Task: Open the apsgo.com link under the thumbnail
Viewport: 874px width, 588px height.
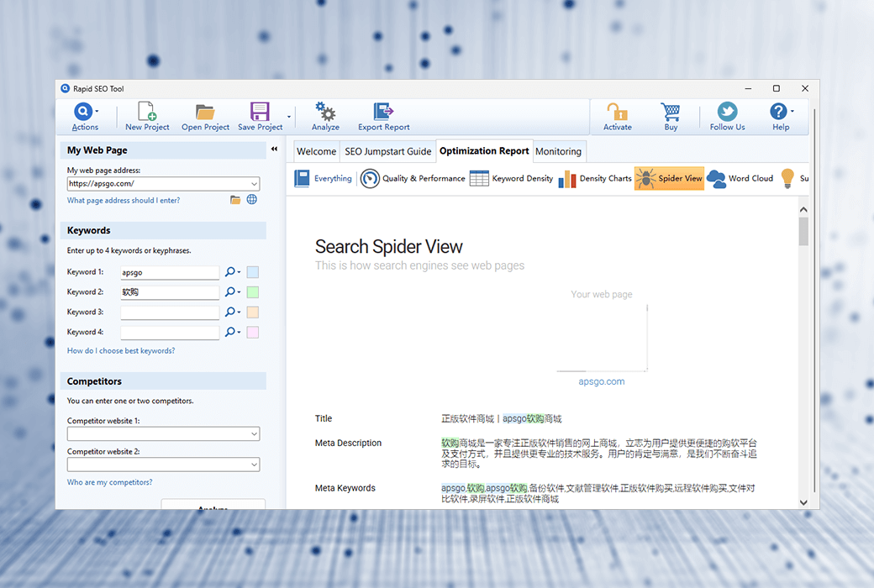Action: tap(602, 382)
